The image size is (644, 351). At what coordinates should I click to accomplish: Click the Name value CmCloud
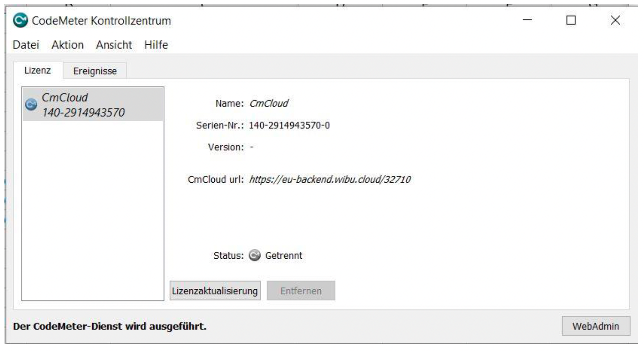click(269, 103)
